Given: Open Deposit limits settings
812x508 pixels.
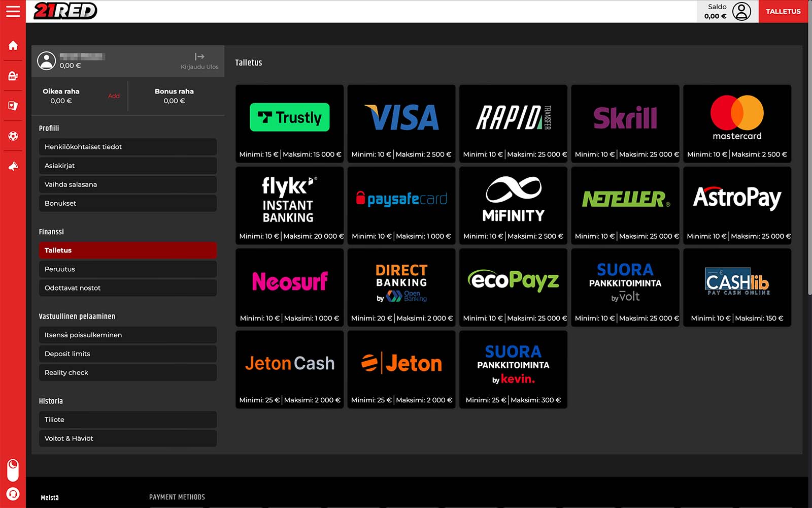Looking at the screenshot, I should tap(127, 354).
